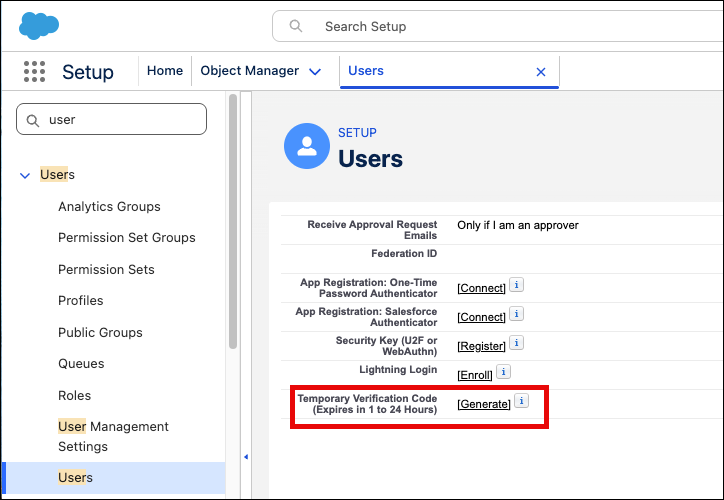Collapse the Users tree section chevron
This screenshot has width=724, height=500.
(25, 175)
